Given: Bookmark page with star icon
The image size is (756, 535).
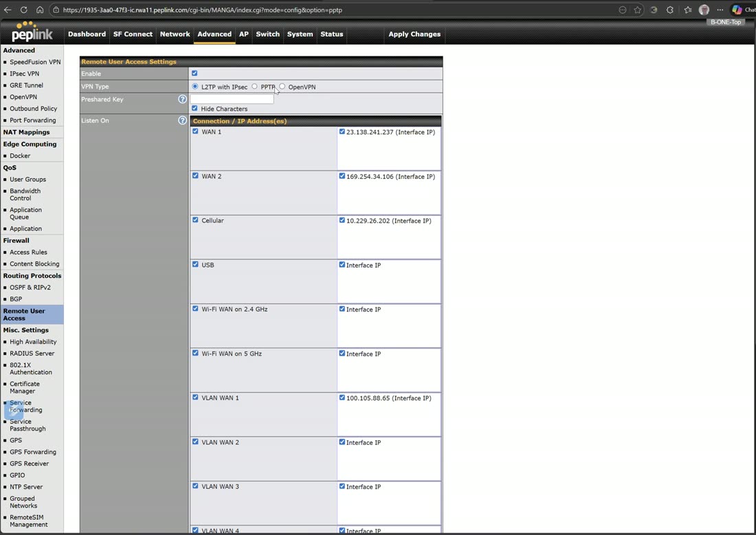Looking at the screenshot, I should point(637,10).
